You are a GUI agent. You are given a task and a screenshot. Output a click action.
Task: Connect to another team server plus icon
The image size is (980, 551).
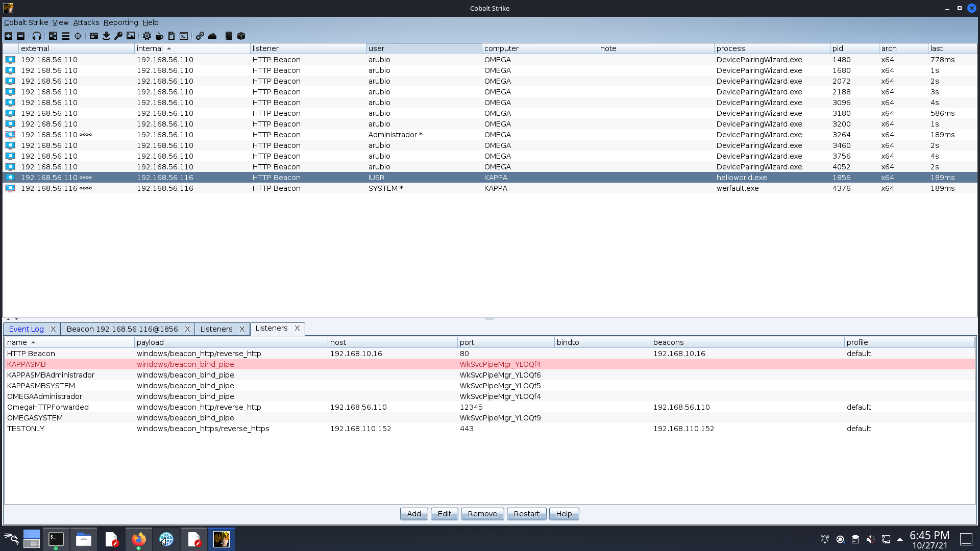(x=8, y=36)
